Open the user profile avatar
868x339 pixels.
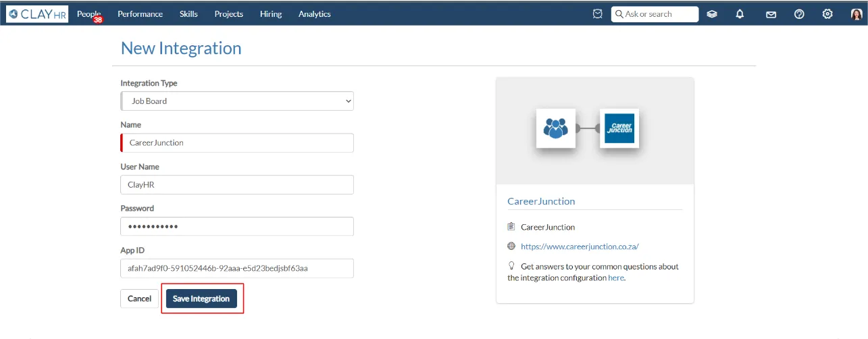(856, 14)
